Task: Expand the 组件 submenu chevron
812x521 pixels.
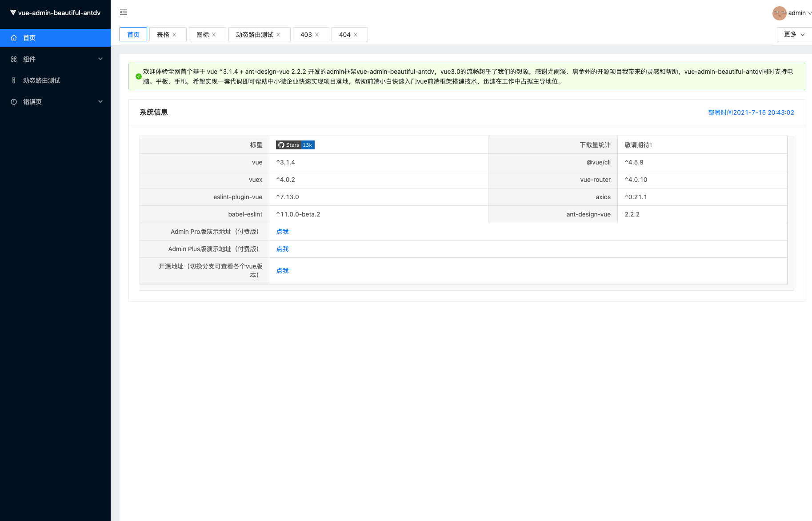Action: [x=100, y=59]
